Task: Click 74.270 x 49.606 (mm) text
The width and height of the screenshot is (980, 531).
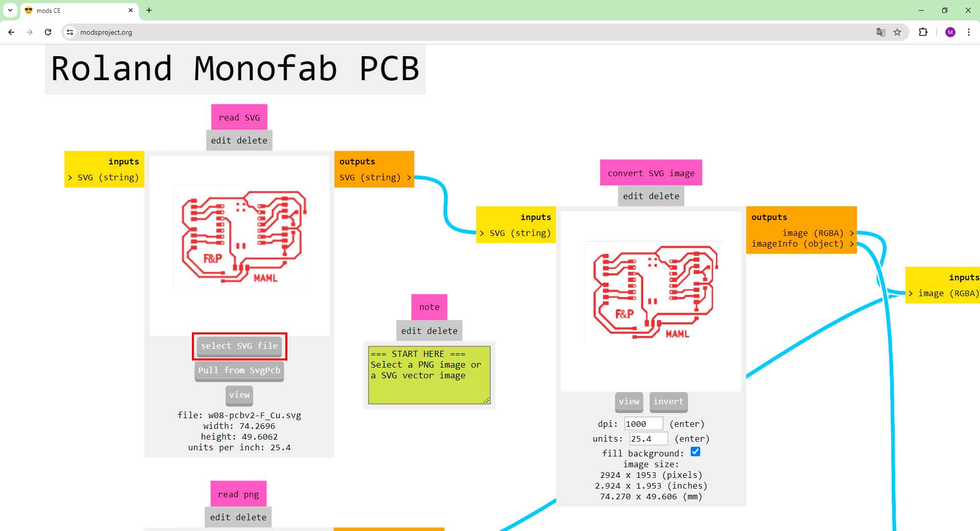Action: point(651,496)
